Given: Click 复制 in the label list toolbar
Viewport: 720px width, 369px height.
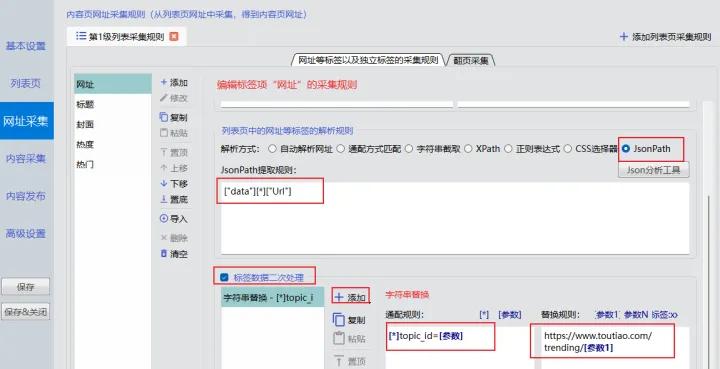Looking at the screenshot, I should [174, 117].
